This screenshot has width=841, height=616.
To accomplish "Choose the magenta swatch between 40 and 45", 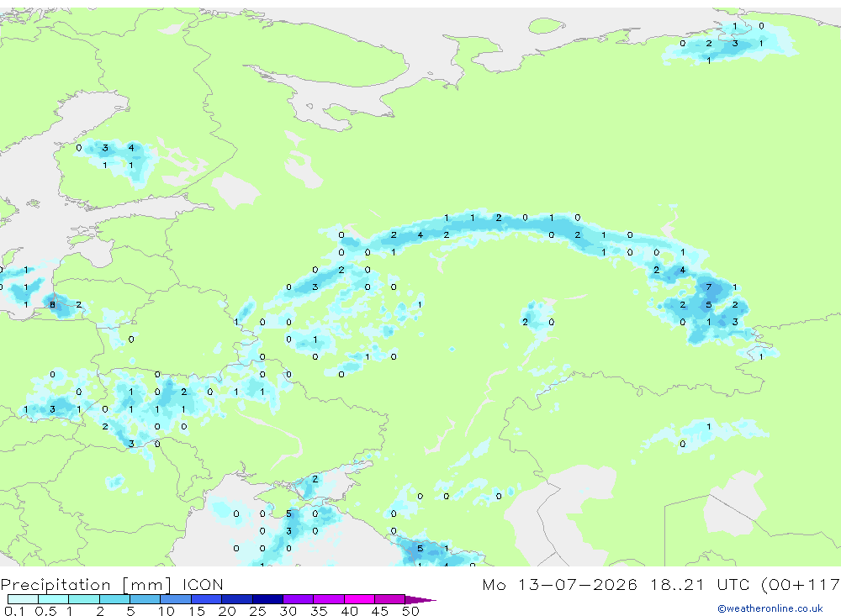I will (x=359, y=599).
